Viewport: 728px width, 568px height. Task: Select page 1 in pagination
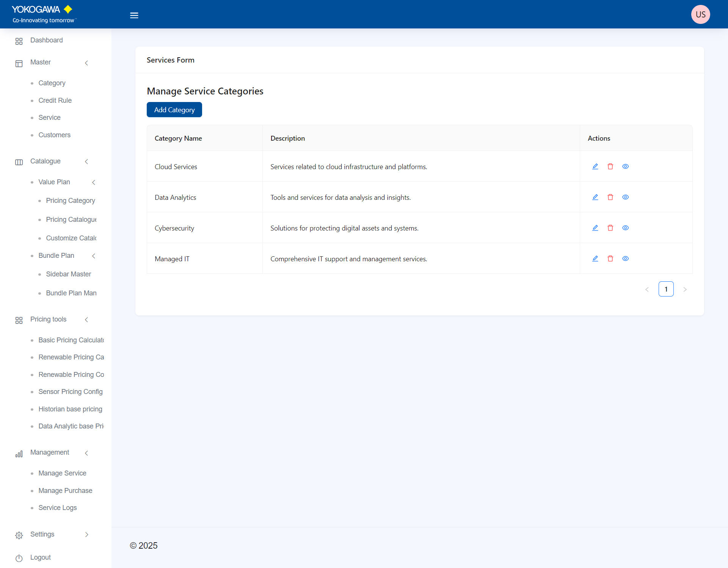coord(666,289)
